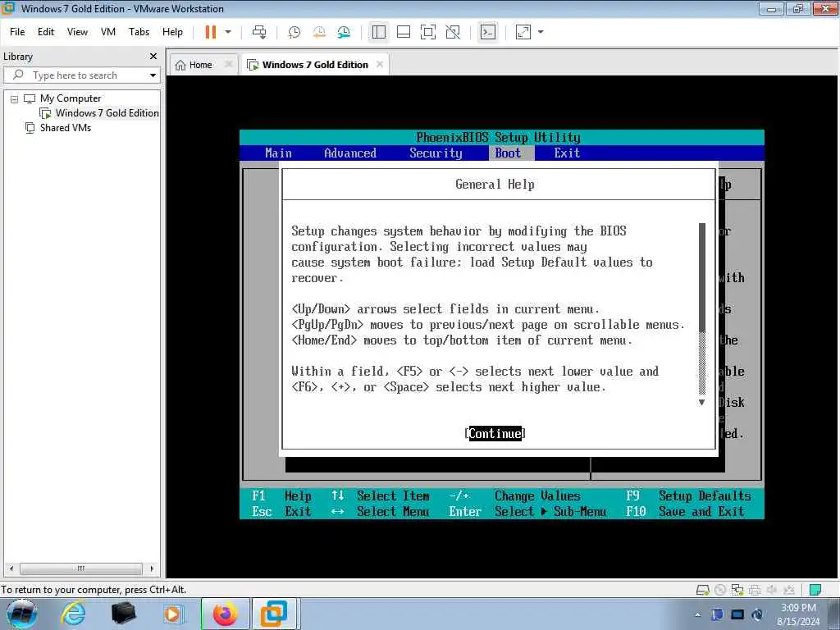Open the BIOS Advanced menu
The image size is (840, 630).
coord(349,153)
